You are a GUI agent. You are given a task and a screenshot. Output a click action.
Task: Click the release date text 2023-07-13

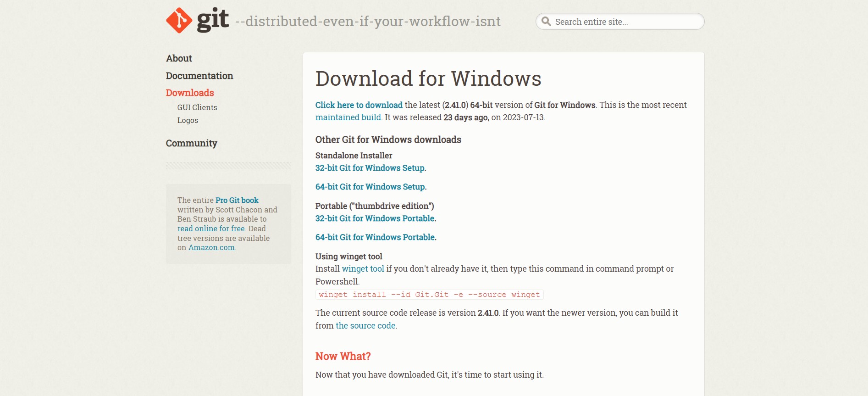point(523,117)
